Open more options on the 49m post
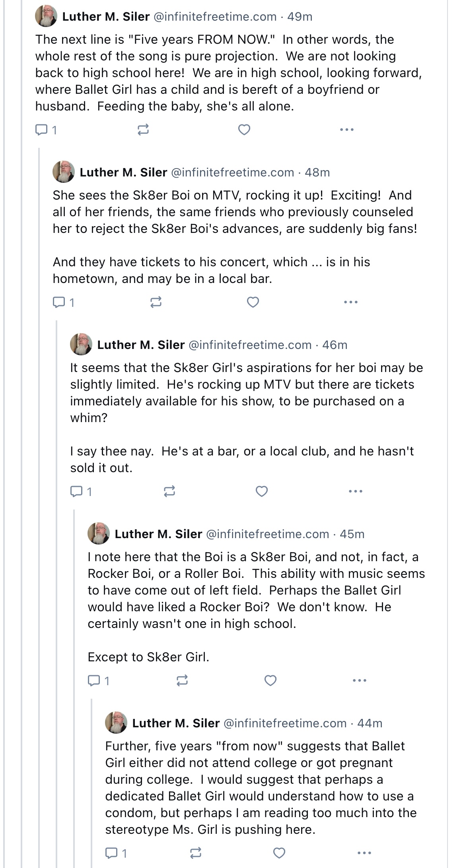The image size is (467, 868). point(347,130)
